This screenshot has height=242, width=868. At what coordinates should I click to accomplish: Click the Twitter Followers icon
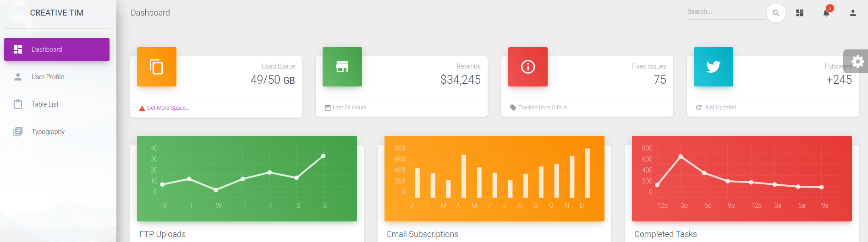(x=714, y=67)
